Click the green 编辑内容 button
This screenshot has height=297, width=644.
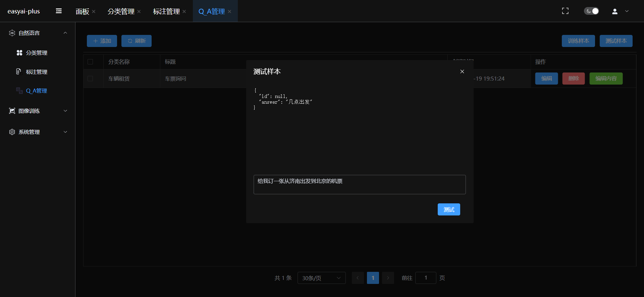tap(606, 79)
